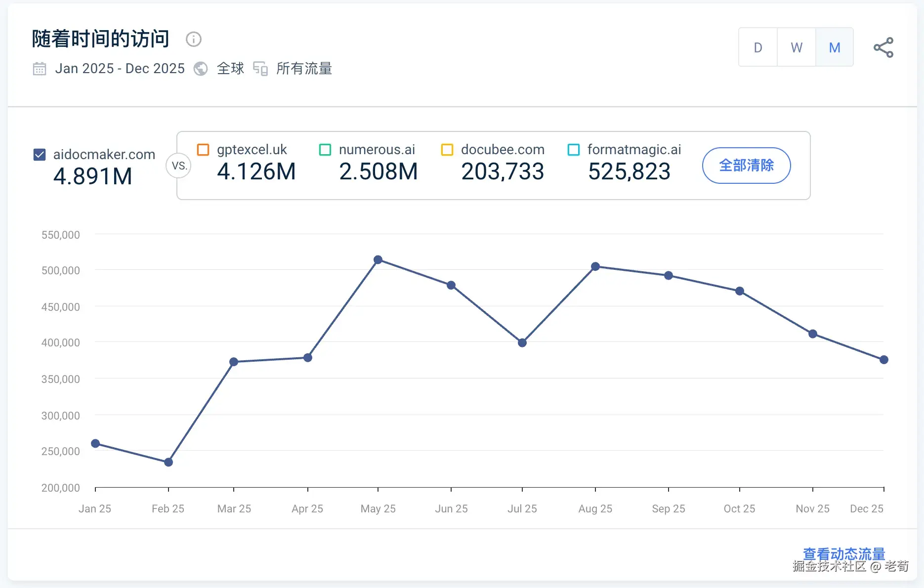Screen dimensions: 924x588
Task: Click the Mar 25 data point
Action: [x=234, y=362]
